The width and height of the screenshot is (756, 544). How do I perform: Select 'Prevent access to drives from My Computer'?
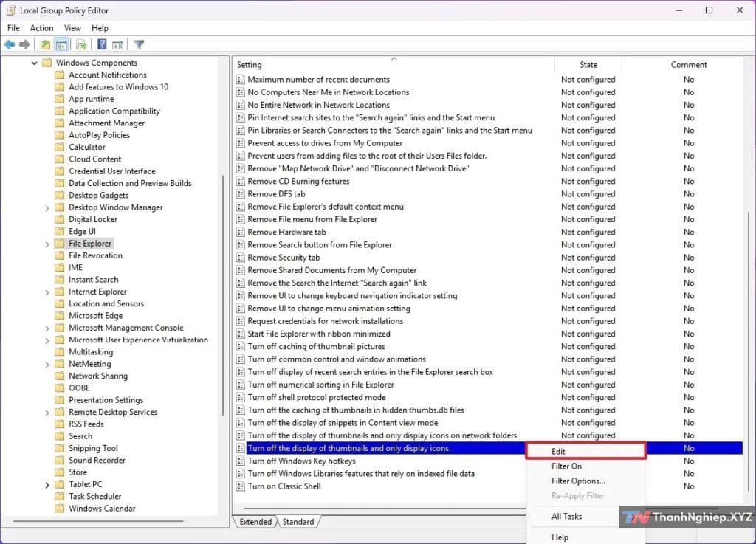[325, 143]
